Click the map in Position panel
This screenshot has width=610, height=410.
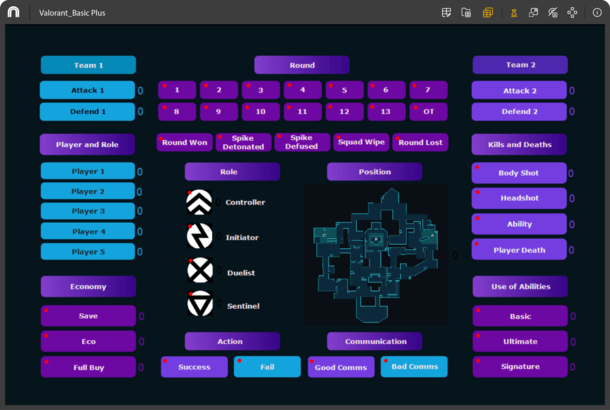[x=376, y=255]
